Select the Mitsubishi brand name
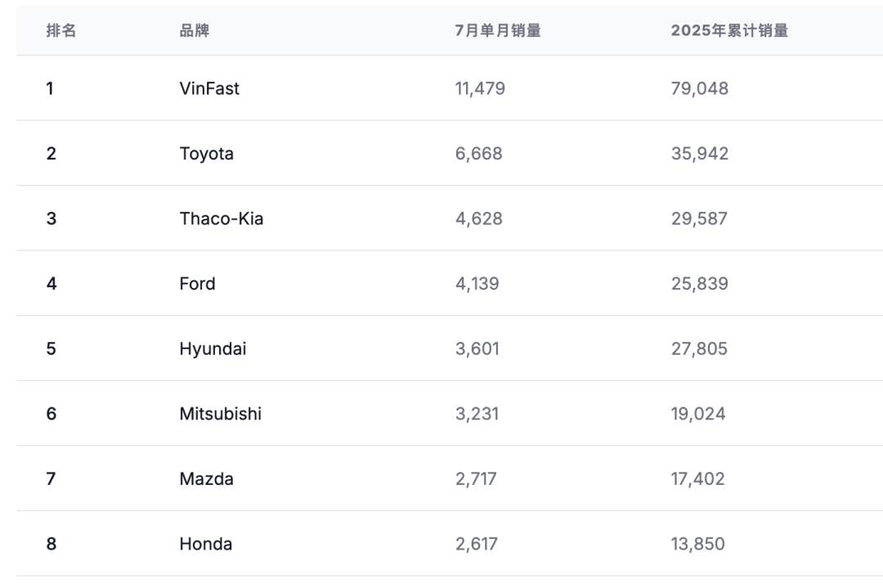 [221, 414]
